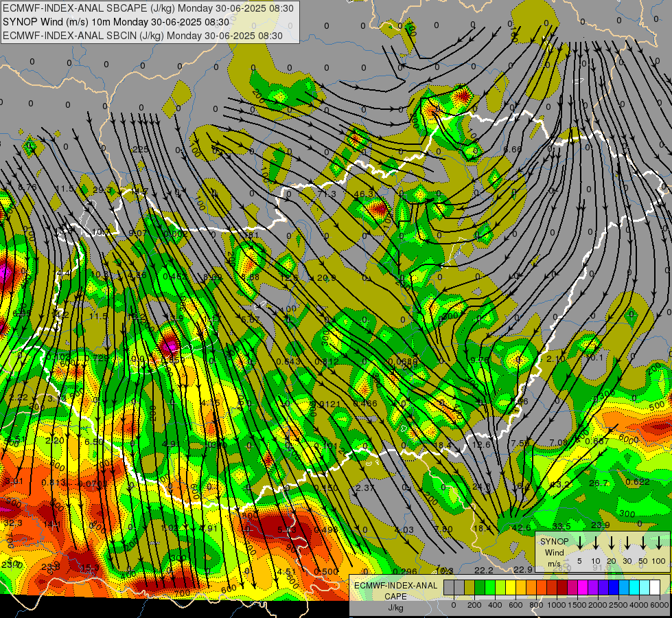672x618 pixels.
Task: Click the 50 m/s wind arrow in legend
Action: [643, 542]
